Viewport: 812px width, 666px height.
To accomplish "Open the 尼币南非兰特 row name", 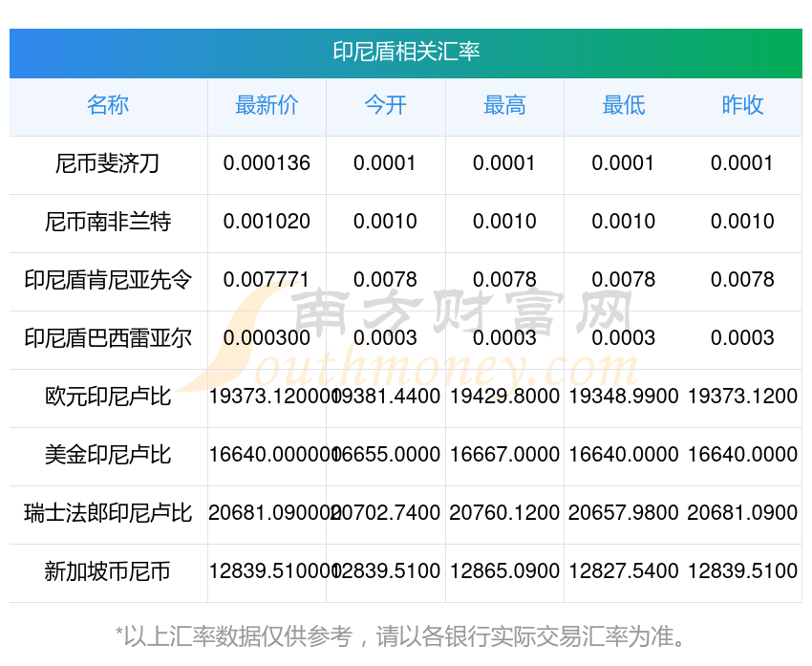I will point(108,222).
